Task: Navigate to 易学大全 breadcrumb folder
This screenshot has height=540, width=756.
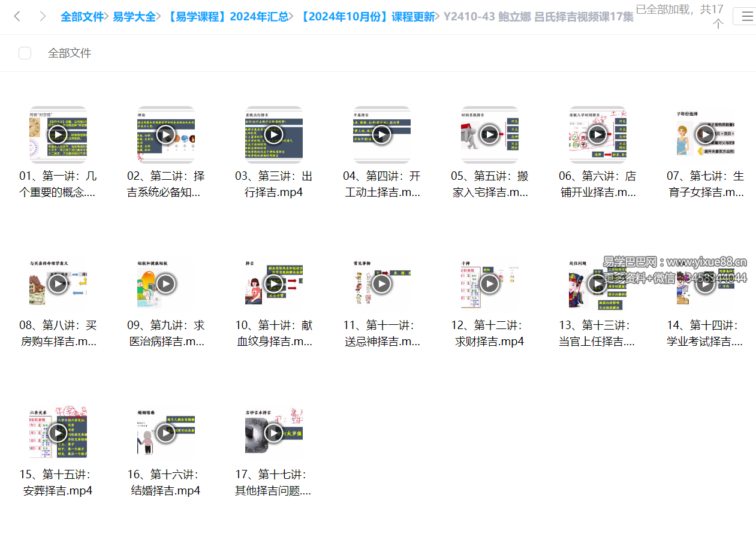Action: 134,17
